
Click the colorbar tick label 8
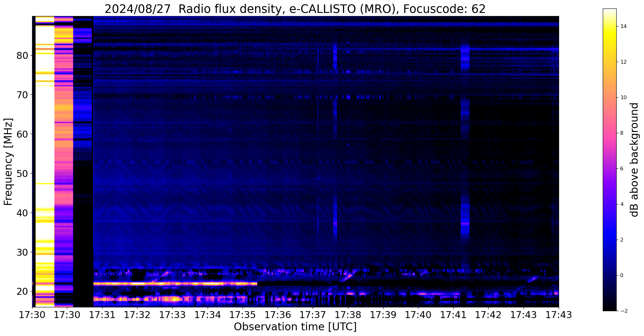[x=621, y=133]
